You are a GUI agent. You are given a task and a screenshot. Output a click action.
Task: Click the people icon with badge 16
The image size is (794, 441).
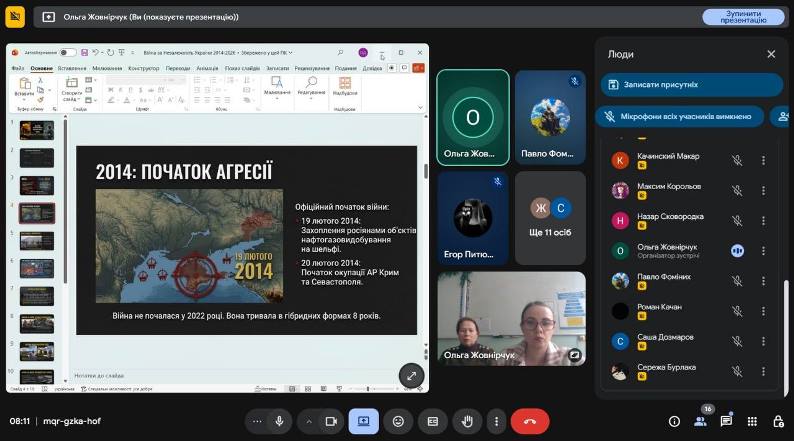point(700,421)
